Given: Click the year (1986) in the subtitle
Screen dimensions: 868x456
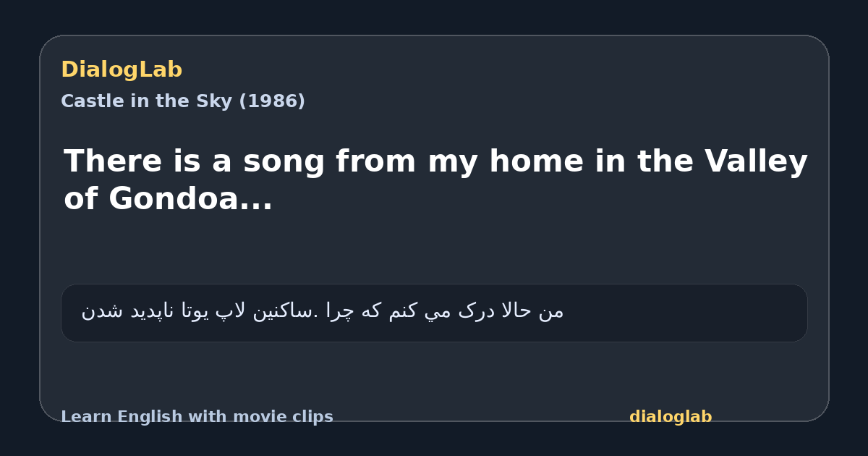Looking at the screenshot, I should [x=272, y=101].
